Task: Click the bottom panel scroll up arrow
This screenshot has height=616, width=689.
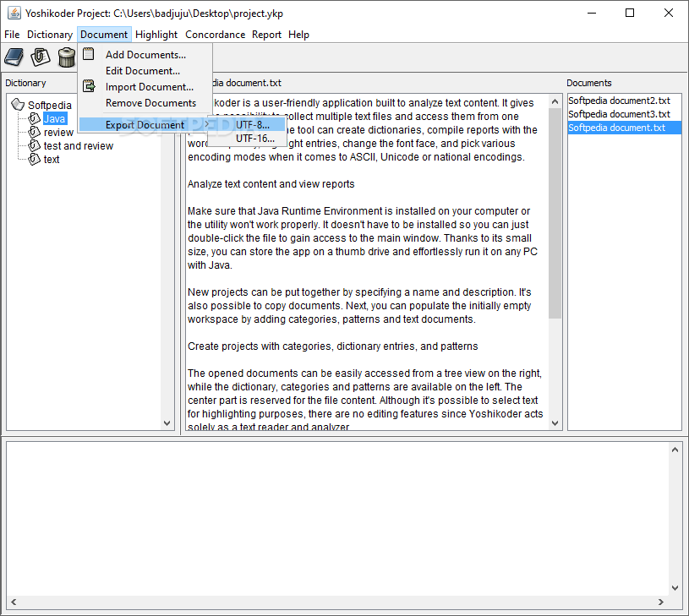Action: pyautogui.click(x=675, y=450)
